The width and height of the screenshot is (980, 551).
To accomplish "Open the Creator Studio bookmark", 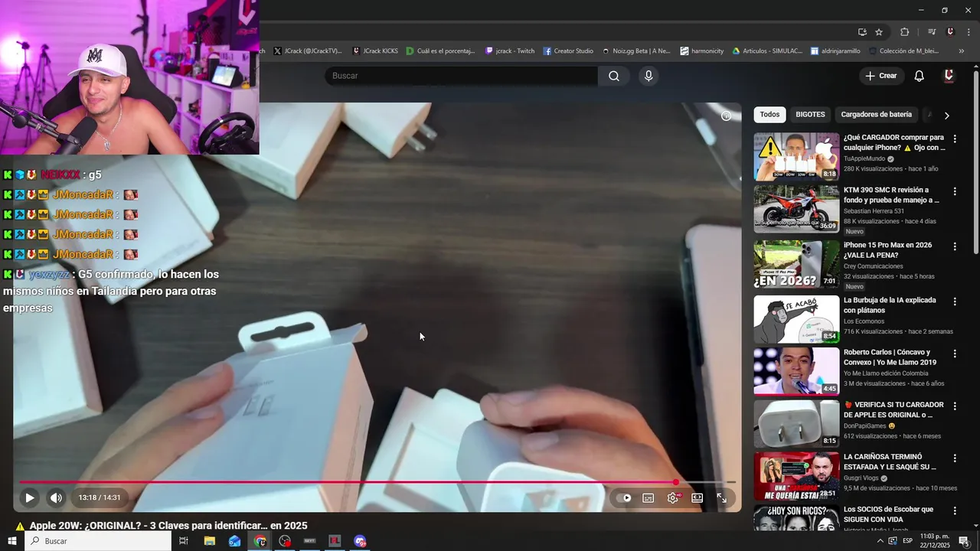I will [x=568, y=51].
